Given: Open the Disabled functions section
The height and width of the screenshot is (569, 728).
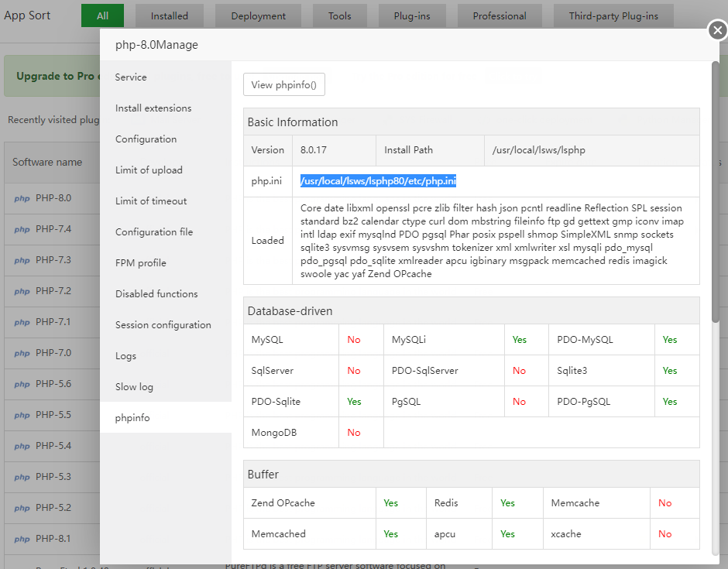Looking at the screenshot, I should pos(156,294).
